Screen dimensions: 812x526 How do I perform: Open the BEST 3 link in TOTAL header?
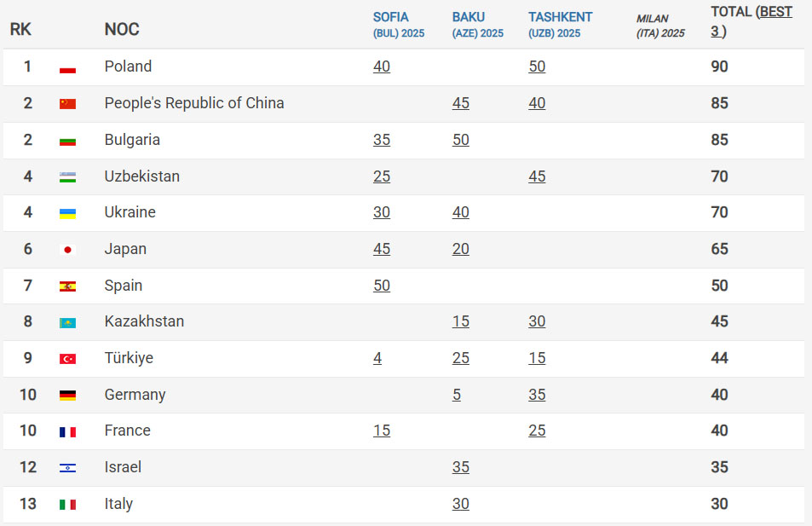click(x=751, y=21)
